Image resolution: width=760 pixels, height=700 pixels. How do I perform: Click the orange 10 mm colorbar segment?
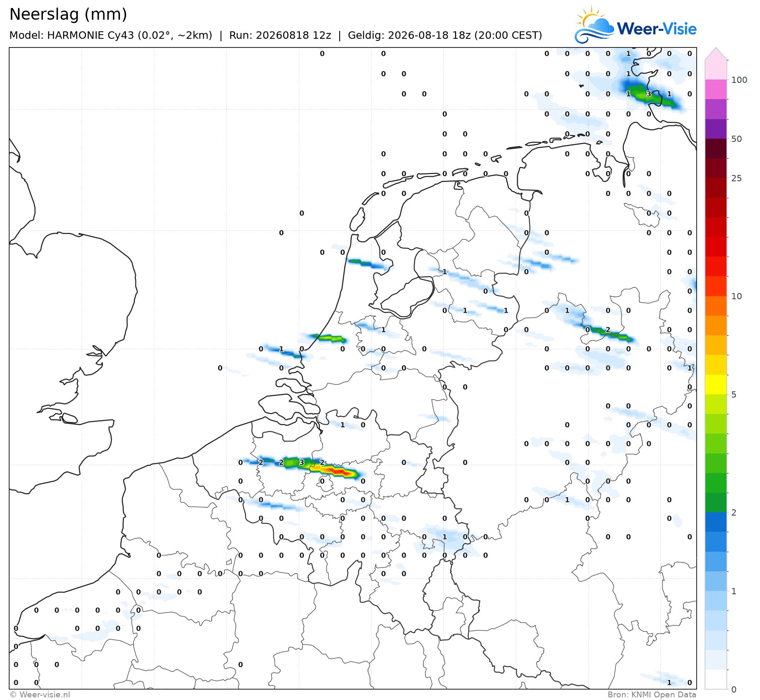point(716,306)
